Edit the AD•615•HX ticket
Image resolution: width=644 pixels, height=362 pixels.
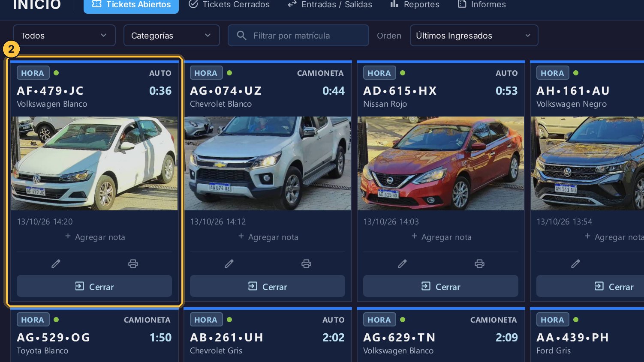(x=402, y=264)
